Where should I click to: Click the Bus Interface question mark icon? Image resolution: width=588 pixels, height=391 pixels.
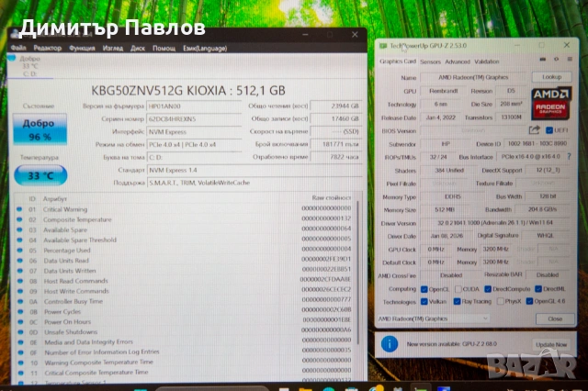(570, 157)
